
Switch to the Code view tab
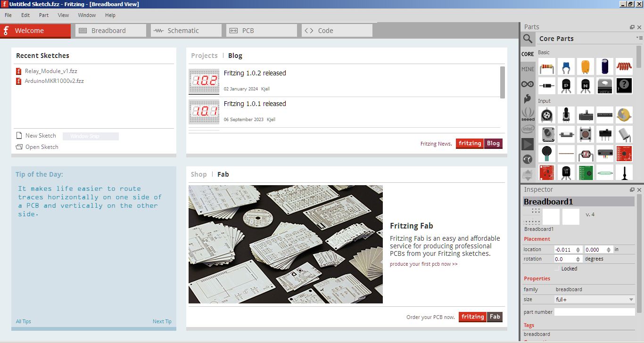[337, 31]
